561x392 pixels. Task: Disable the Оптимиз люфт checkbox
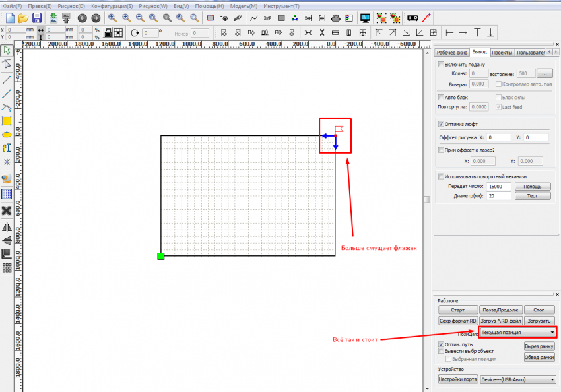441,123
